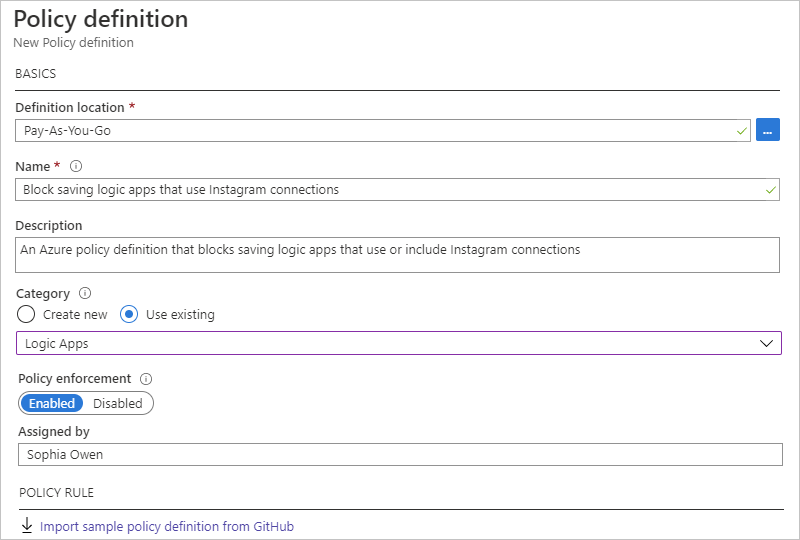
Task: Click the Definition location green checkmark
Action: pos(741,131)
